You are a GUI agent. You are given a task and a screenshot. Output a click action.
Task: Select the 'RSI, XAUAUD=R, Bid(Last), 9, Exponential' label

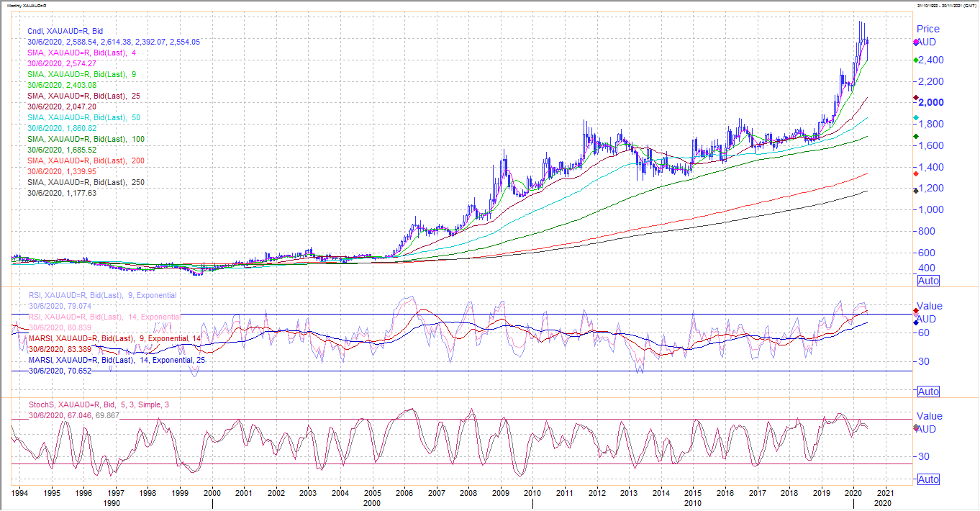pos(102,296)
